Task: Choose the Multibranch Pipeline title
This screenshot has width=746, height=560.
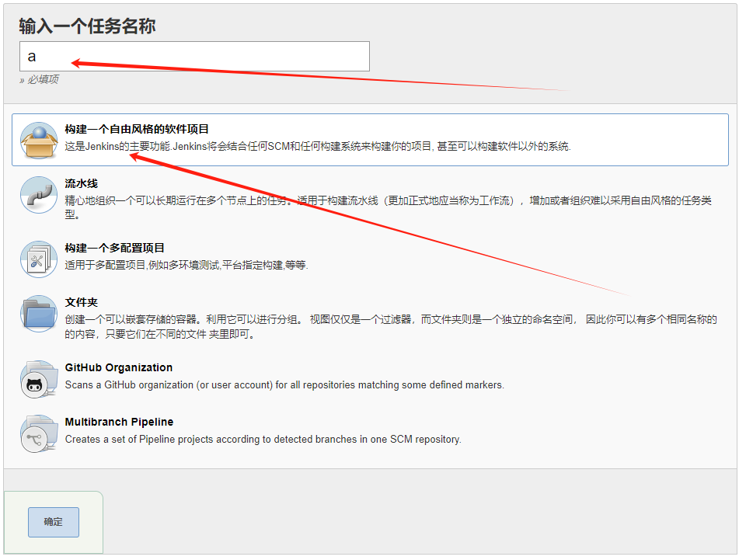Action: (120, 422)
